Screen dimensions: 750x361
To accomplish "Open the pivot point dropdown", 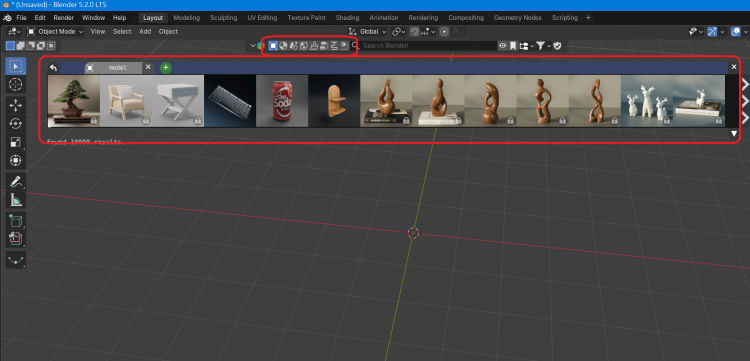I will 399,32.
